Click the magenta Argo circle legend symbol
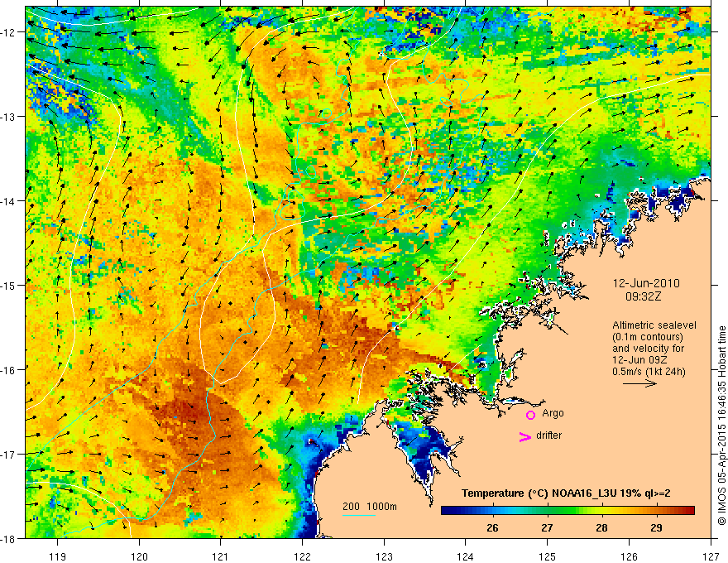Image resolution: width=728 pixels, height=563 pixels. [530, 415]
